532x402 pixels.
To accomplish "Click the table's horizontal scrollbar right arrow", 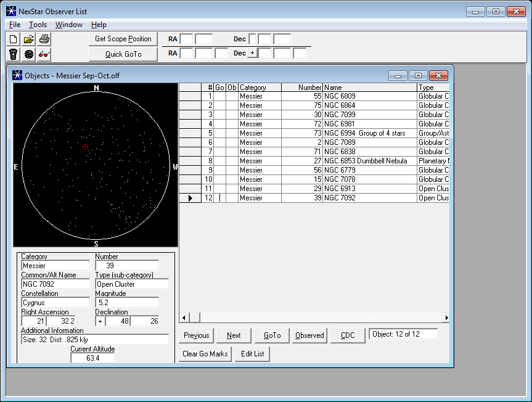I will tap(445, 318).
